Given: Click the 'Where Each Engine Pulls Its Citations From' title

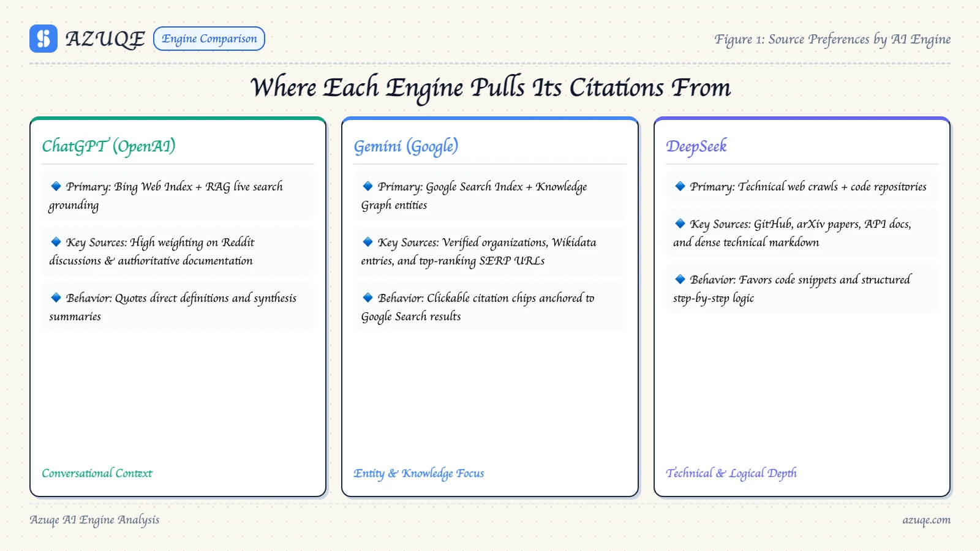Looking at the screenshot, I should 490,88.
